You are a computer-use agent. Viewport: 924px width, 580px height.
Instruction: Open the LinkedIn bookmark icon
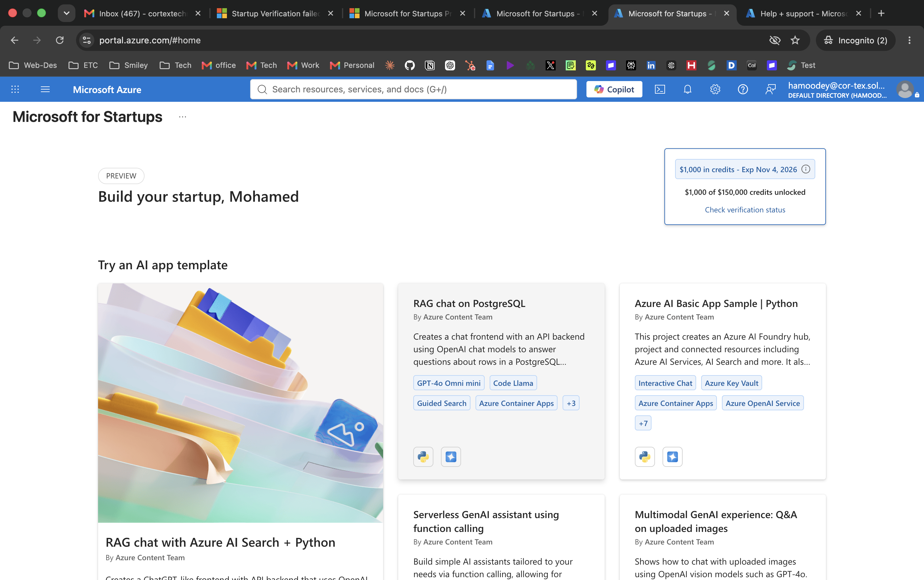[x=651, y=65]
